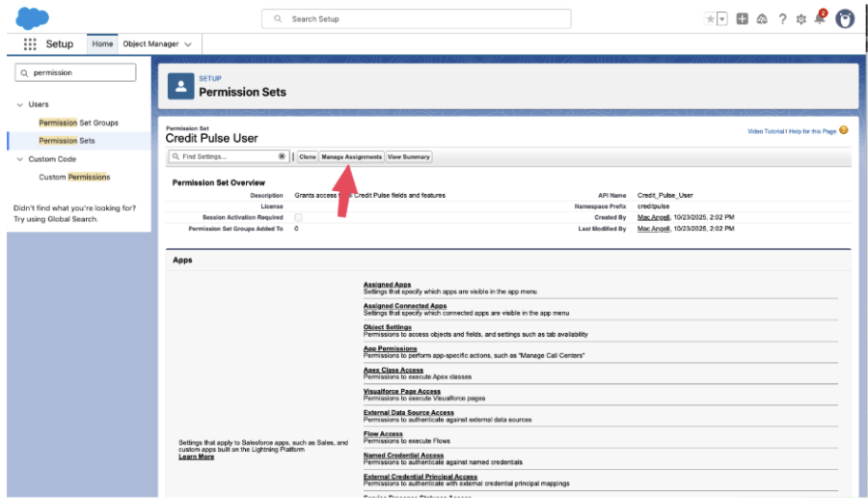Click the magnifier in Search Setup bar
This screenshot has width=868, height=498.
(x=278, y=19)
